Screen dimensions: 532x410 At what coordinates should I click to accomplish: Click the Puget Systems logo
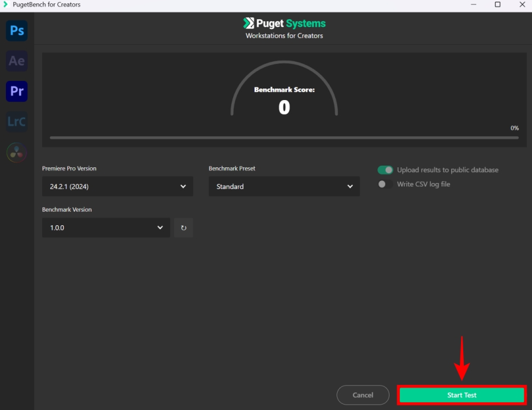click(x=285, y=23)
